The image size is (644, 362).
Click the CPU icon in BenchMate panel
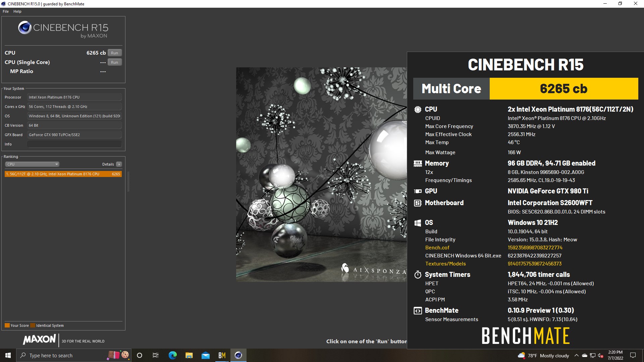click(418, 109)
